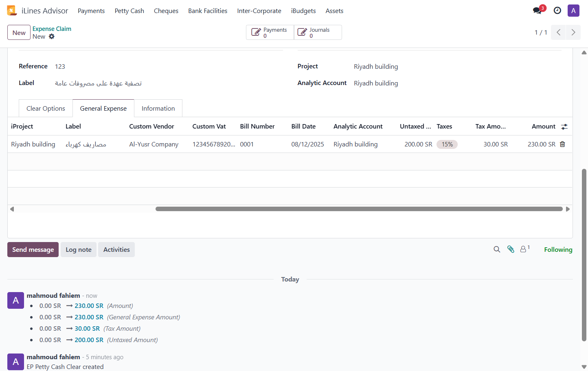
Task: Open the iBudgets menu
Action: [303, 11]
